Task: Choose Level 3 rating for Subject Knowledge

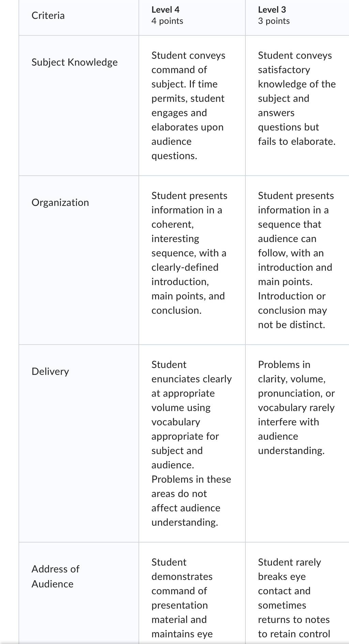Action: 297,106
